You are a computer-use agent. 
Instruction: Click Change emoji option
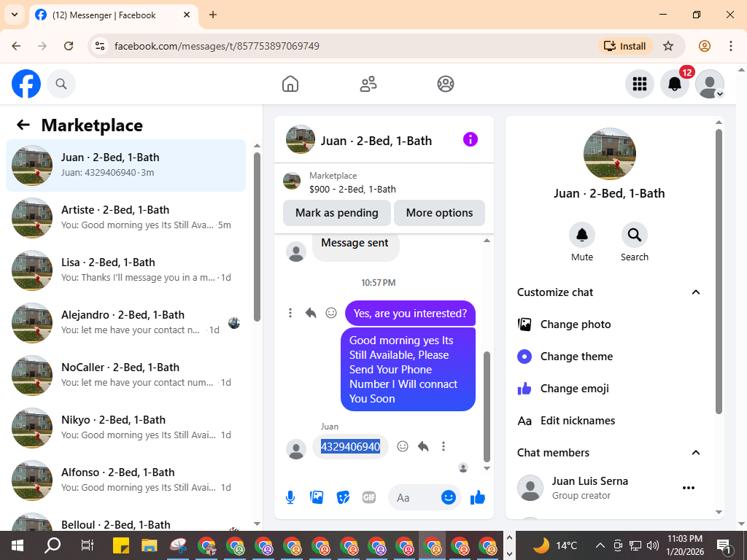pyautogui.click(x=609, y=389)
